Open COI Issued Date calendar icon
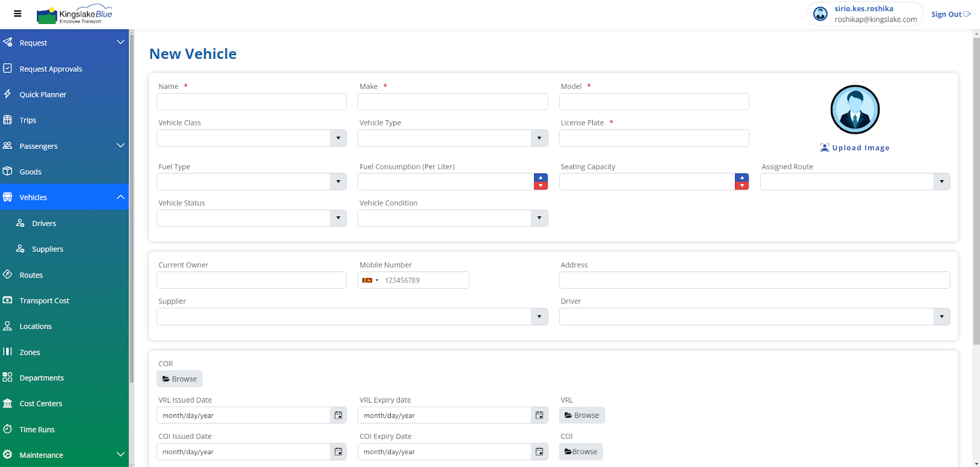 338,452
